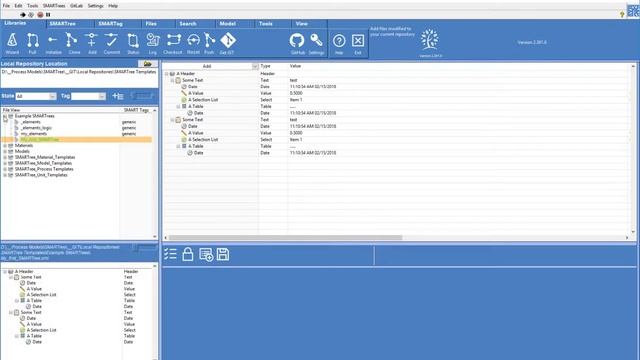Select the _elements file
The height and width of the screenshot is (360, 640).
tap(31, 122)
